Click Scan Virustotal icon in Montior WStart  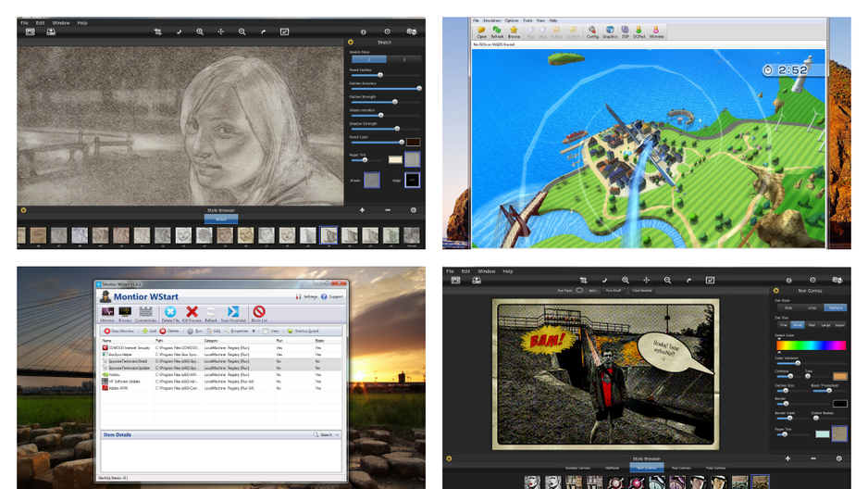coord(233,312)
